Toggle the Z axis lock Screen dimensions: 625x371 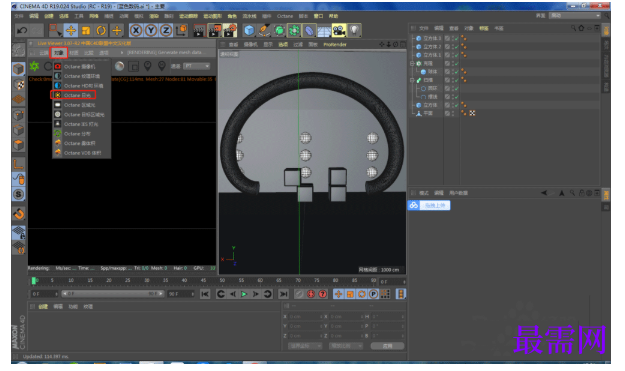[x=166, y=30]
